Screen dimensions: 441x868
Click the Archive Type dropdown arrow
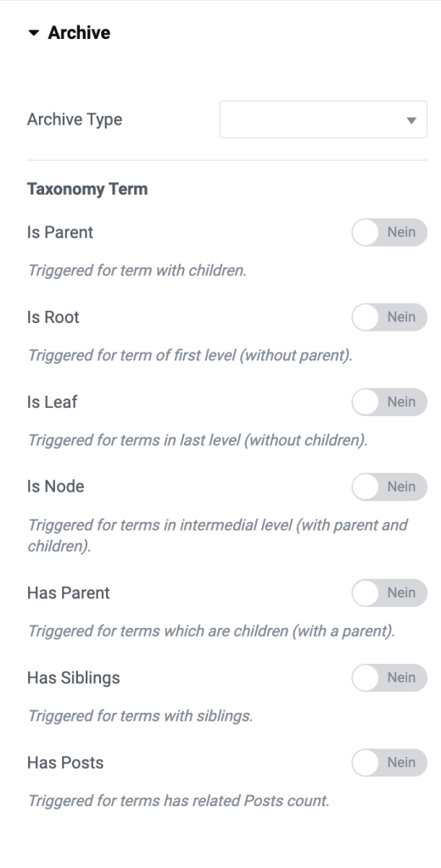click(x=411, y=120)
